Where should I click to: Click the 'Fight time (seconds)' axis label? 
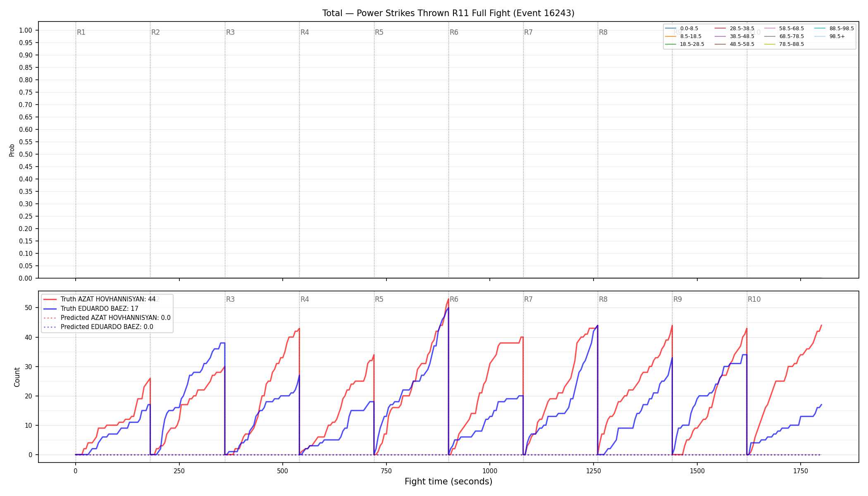click(x=448, y=482)
